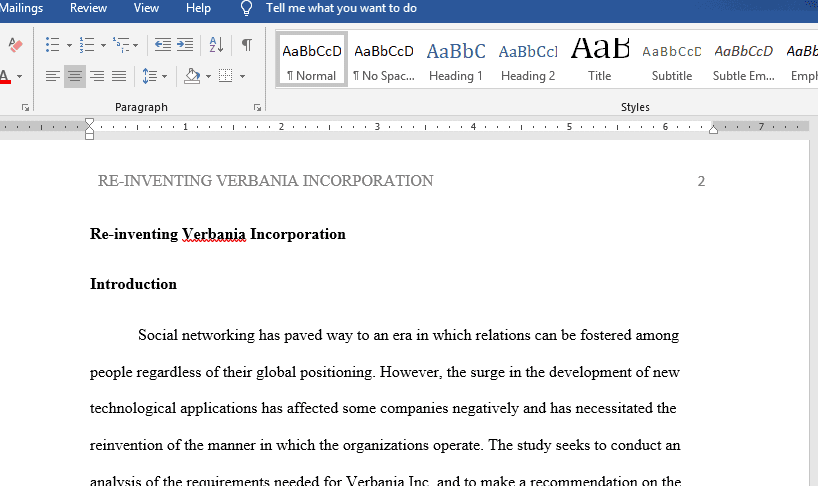Toggle Align Right paragraph button
818x486 pixels.
tap(97, 76)
